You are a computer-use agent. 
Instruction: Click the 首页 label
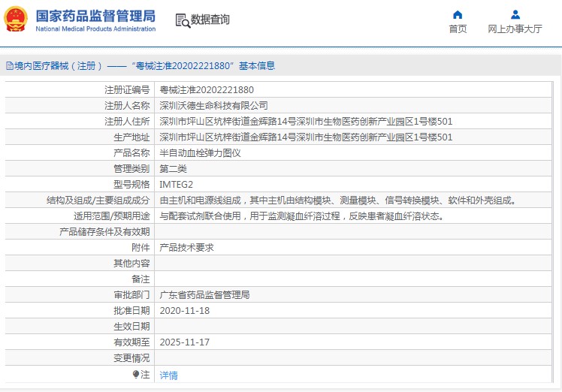pyautogui.click(x=458, y=29)
